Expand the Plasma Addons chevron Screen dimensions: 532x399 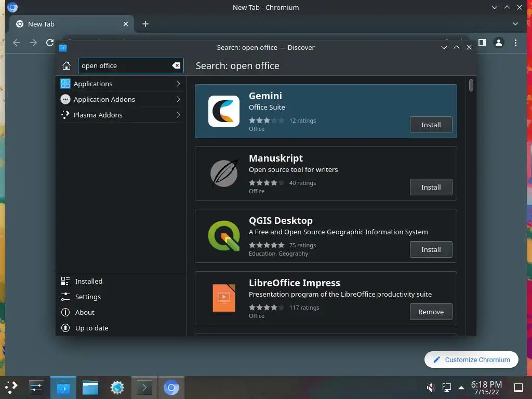(x=178, y=115)
